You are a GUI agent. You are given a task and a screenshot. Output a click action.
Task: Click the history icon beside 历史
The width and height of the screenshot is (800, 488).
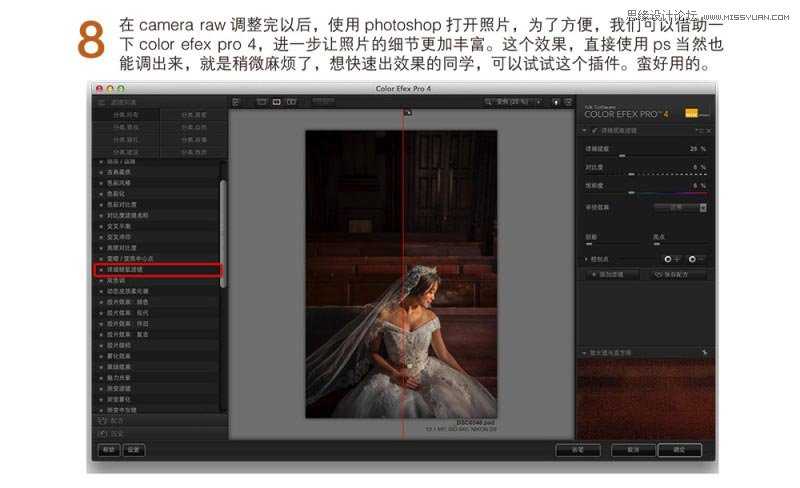[102, 434]
